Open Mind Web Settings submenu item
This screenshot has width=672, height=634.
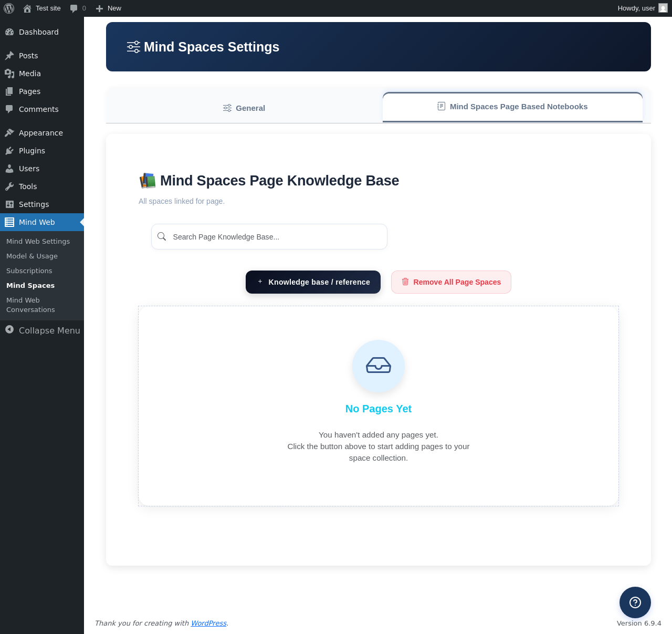[x=38, y=241]
